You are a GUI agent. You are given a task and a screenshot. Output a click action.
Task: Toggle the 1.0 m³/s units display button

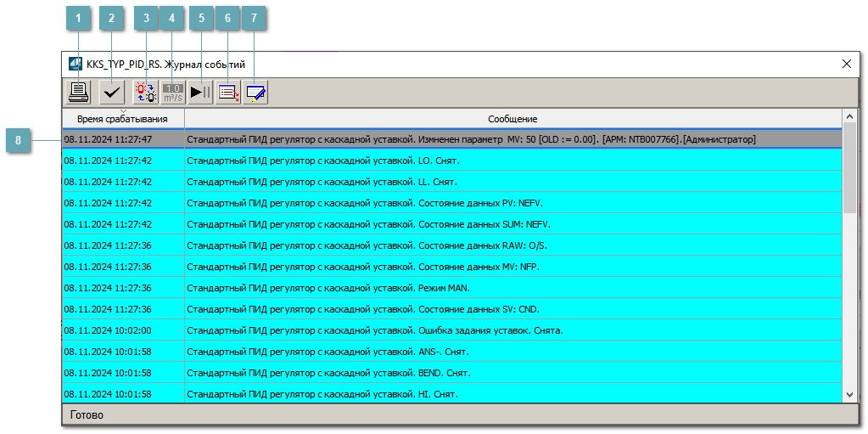coord(173,93)
